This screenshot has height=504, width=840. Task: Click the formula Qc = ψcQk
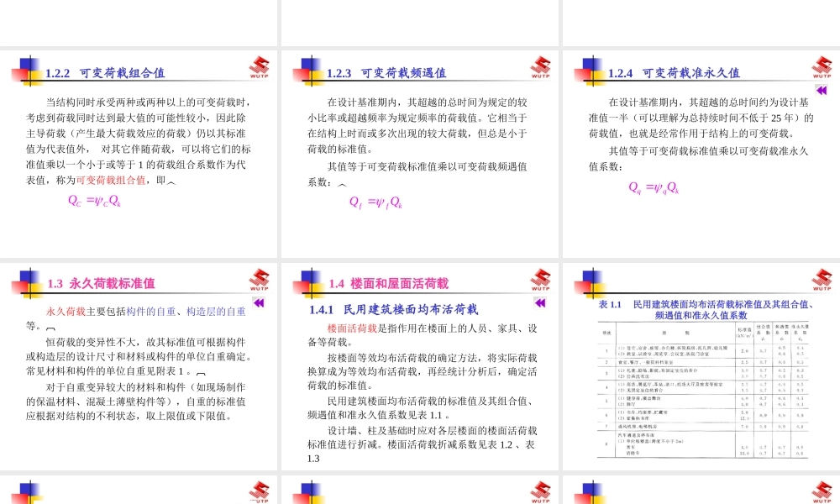(x=94, y=201)
